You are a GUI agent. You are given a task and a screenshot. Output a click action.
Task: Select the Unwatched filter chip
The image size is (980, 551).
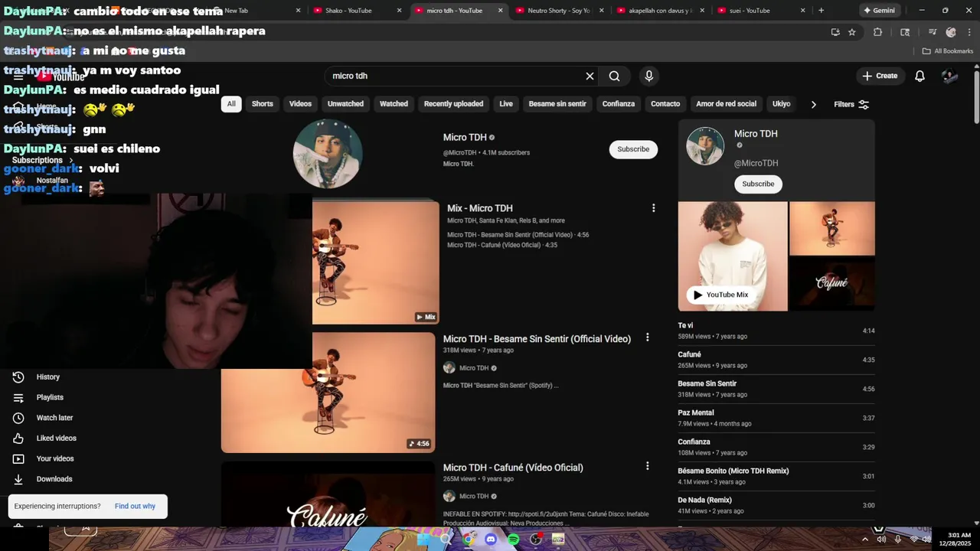click(x=345, y=104)
